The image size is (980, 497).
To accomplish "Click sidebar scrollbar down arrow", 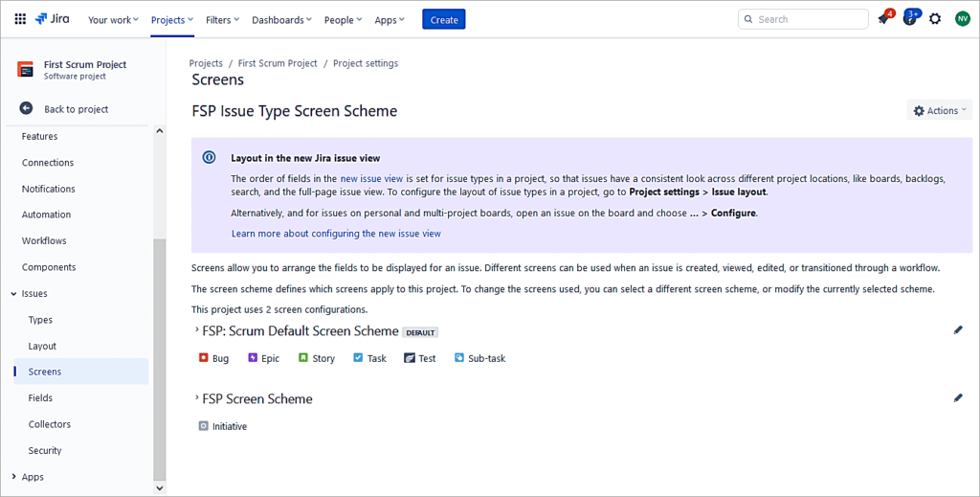I will pos(160,488).
